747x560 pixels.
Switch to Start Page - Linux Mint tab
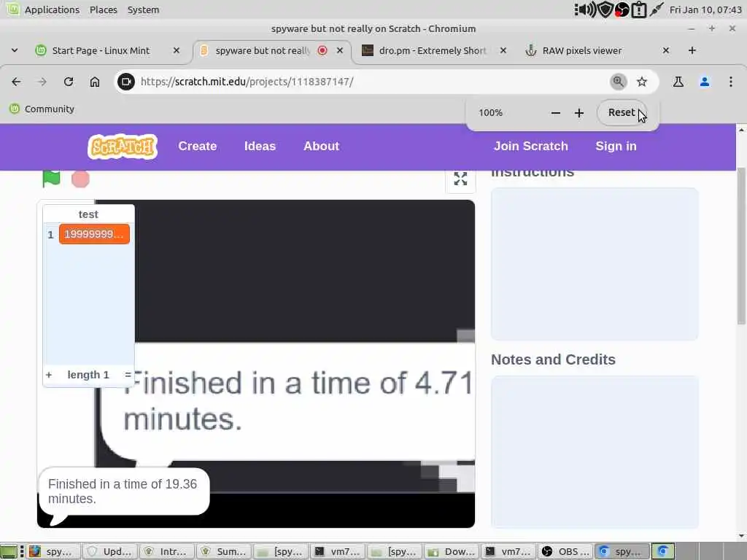tap(101, 50)
